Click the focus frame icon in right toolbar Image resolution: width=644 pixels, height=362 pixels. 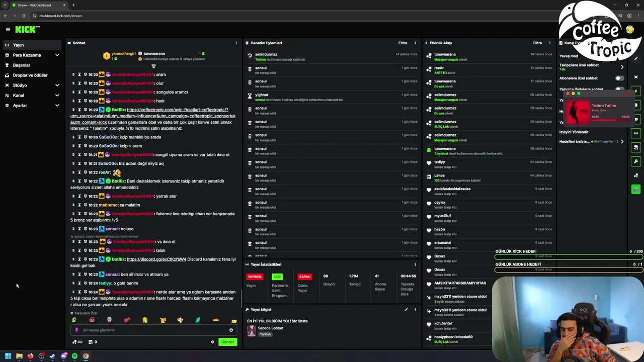pos(636,77)
